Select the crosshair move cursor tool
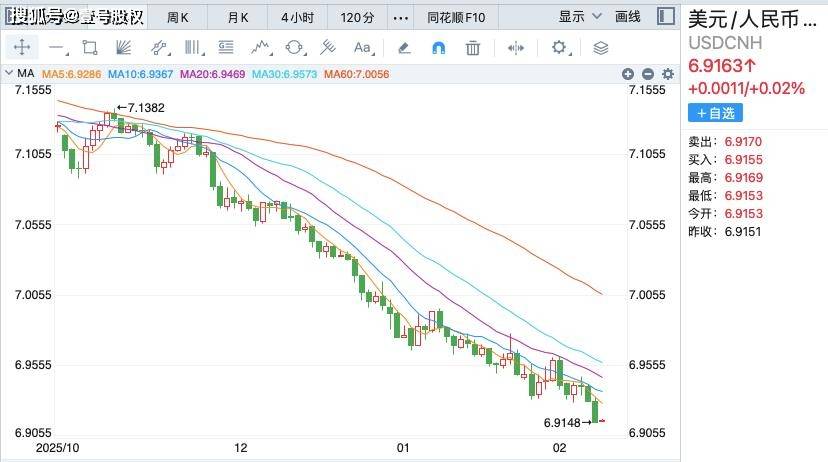 coord(22,47)
